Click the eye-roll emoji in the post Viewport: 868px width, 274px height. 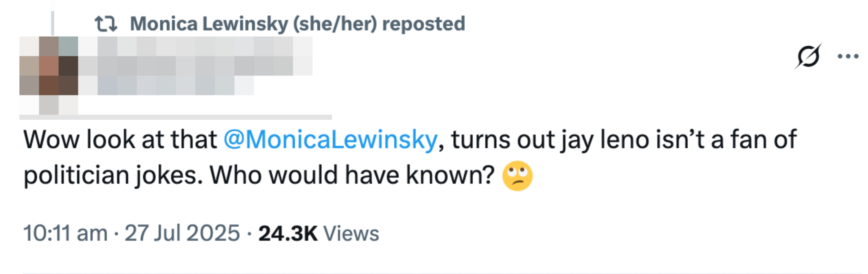[517, 176]
